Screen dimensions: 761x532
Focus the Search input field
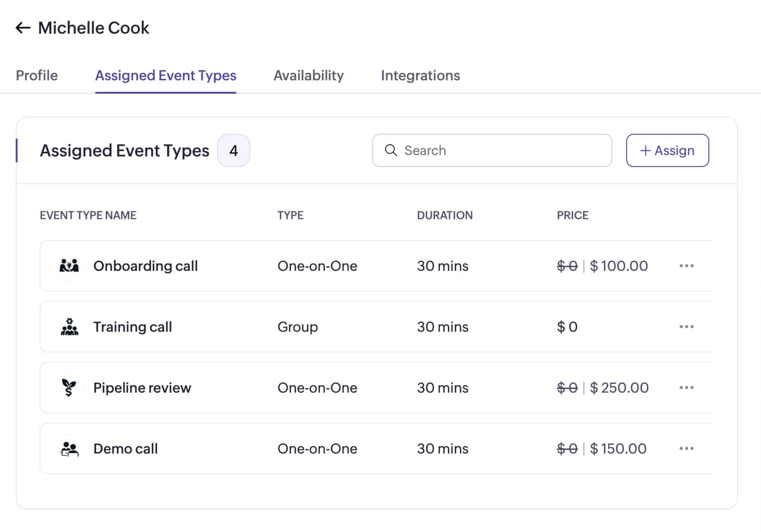500,150
